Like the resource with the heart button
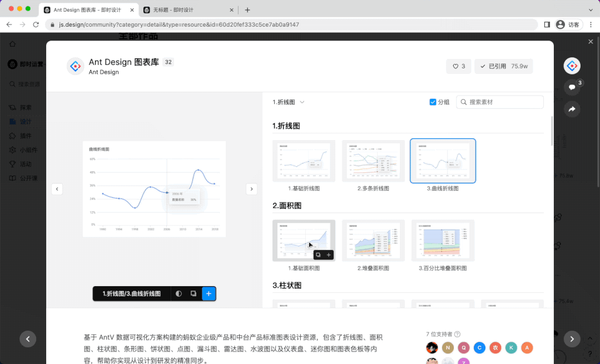600x364 pixels. [458, 66]
